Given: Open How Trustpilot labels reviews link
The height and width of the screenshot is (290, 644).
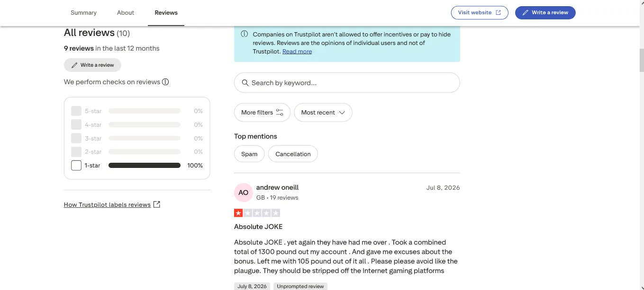Looking at the screenshot, I should coord(107,205).
